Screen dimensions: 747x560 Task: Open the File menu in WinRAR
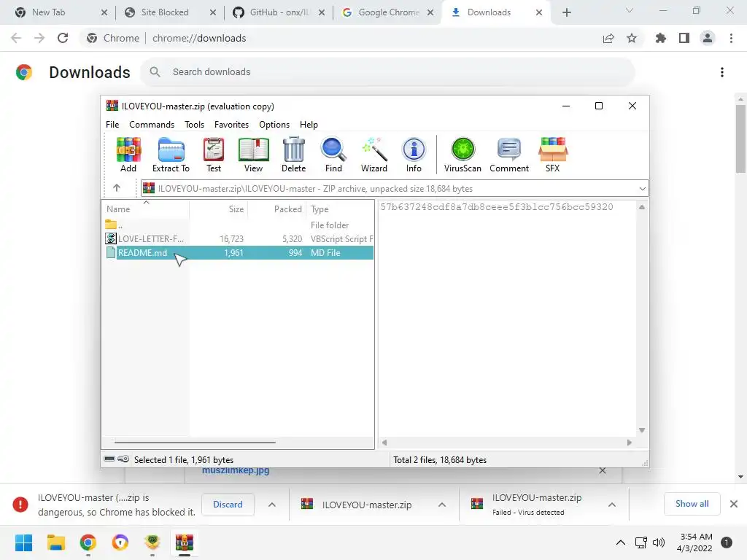click(112, 124)
